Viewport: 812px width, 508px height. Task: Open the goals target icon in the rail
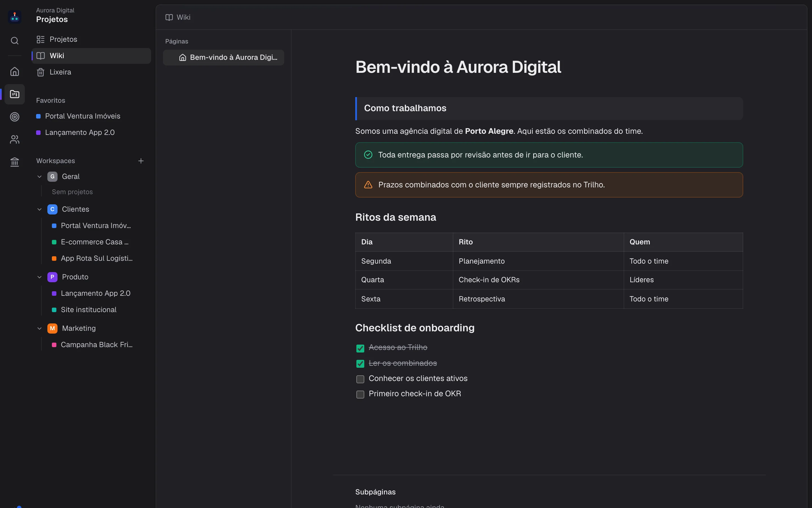14,117
